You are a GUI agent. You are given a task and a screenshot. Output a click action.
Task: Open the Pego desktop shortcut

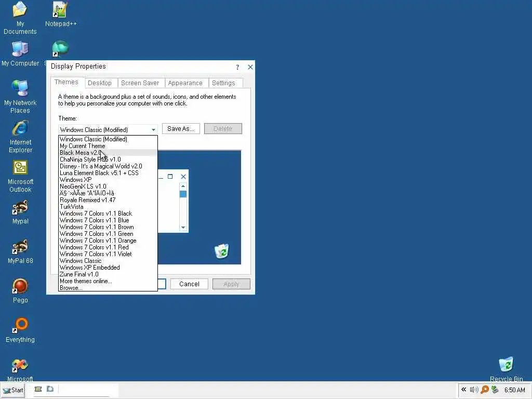[x=20, y=291]
